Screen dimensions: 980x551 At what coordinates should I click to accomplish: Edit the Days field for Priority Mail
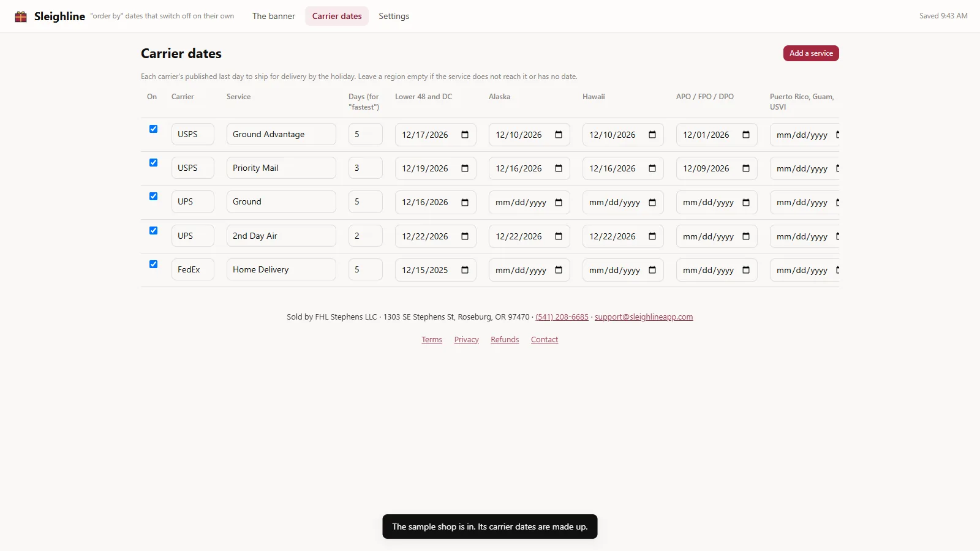click(366, 168)
